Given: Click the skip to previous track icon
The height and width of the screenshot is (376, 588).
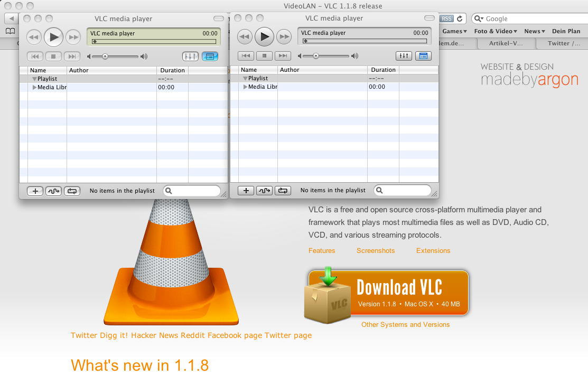Looking at the screenshot, I should pyautogui.click(x=246, y=55).
